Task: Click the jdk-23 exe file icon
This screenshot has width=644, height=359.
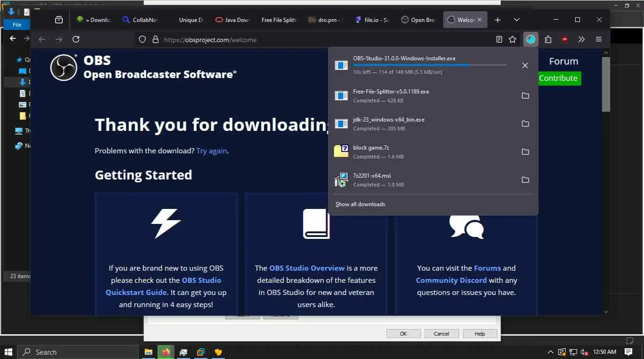Action: [x=341, y=124]
